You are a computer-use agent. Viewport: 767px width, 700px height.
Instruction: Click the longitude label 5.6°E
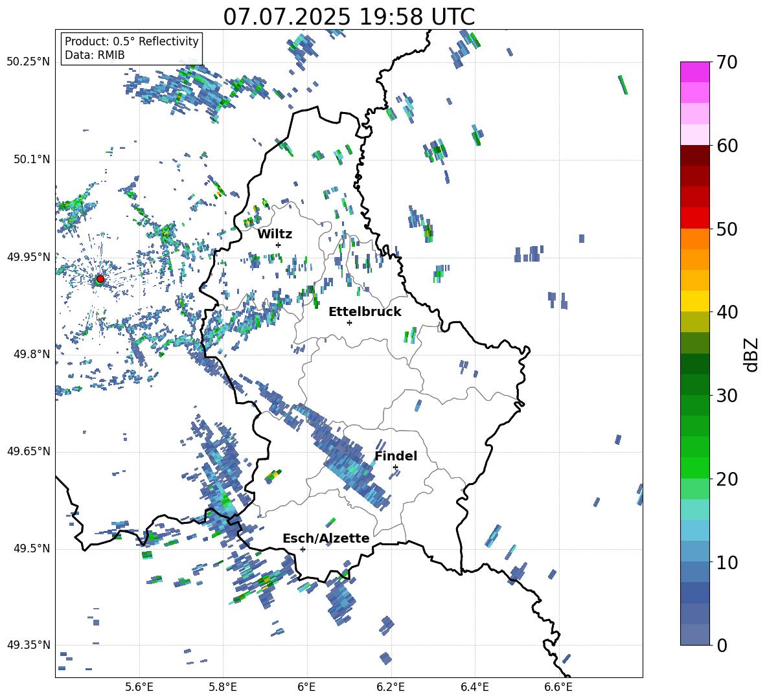click(139, 687)
